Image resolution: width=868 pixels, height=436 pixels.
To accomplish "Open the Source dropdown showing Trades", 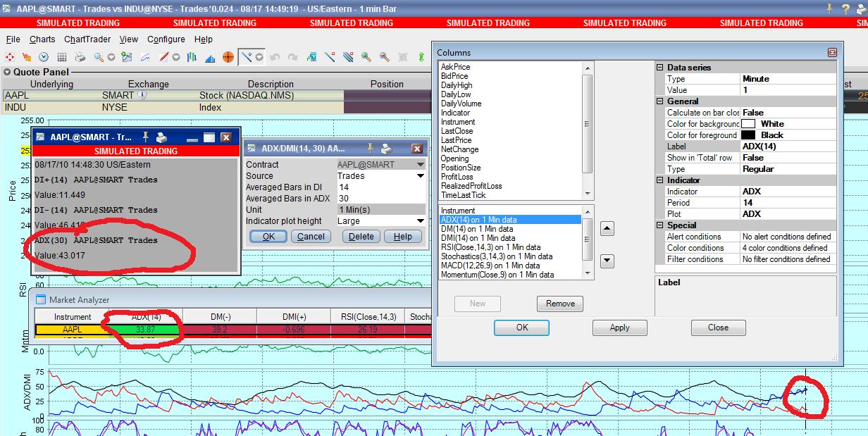I will click(421, 176).
